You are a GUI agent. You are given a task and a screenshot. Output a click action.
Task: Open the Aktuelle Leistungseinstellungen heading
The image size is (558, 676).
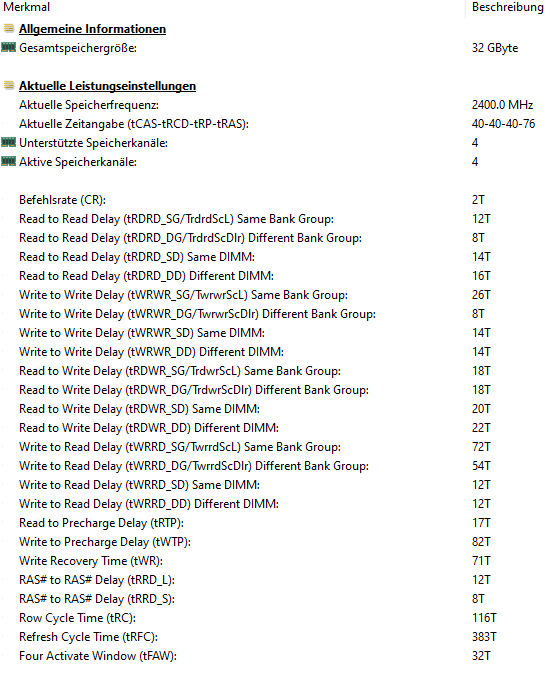point(107,86)
